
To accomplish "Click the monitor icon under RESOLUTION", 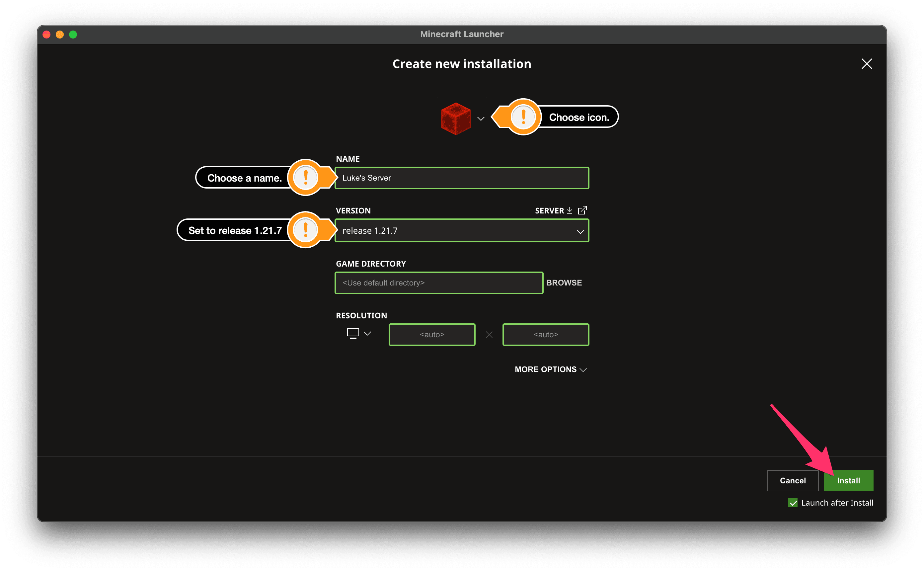I will click(352, 333).
